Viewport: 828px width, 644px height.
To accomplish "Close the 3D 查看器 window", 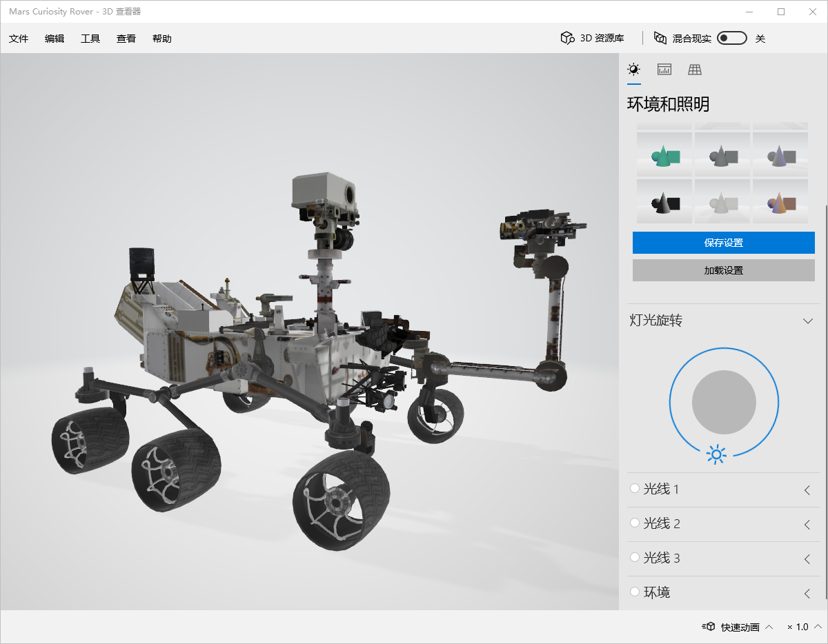I will pos(812,12).
